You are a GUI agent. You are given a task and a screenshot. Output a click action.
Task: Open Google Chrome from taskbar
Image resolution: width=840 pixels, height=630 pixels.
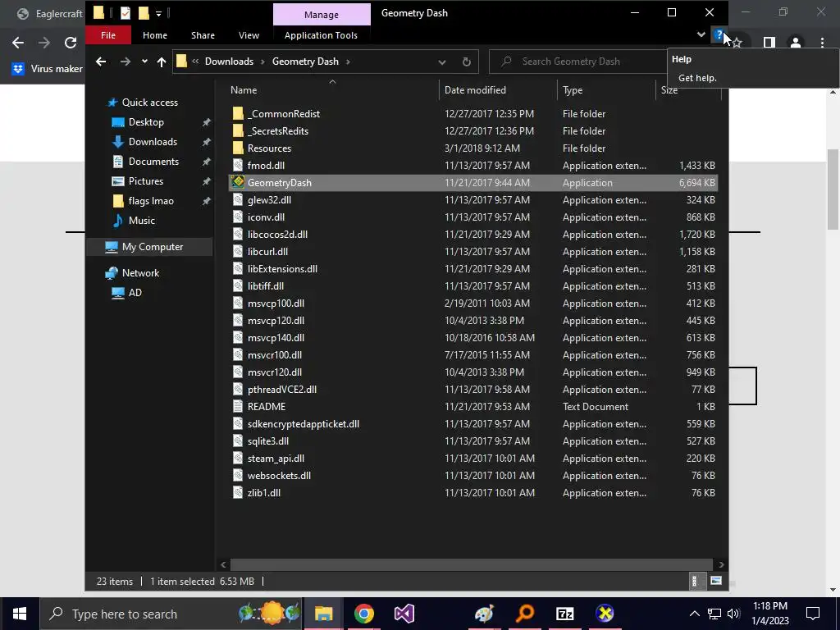pyautogui.click(x=363, y=614)
